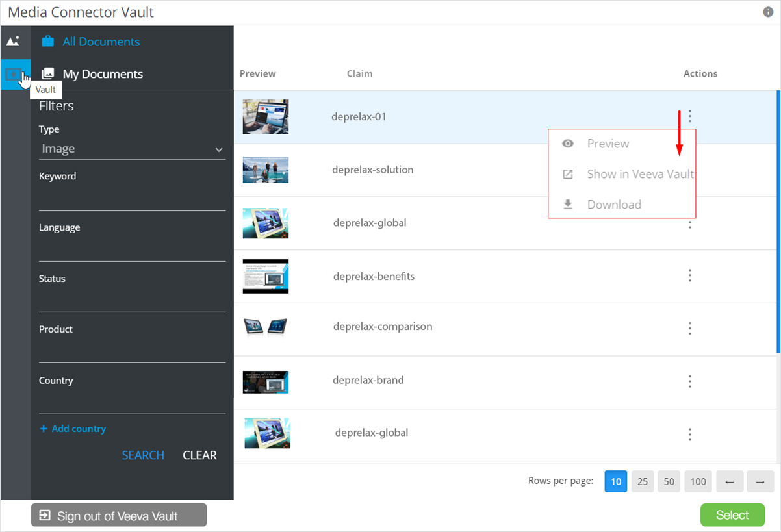Set rows per page to 25
781x532 pixels.
point(642,481)
